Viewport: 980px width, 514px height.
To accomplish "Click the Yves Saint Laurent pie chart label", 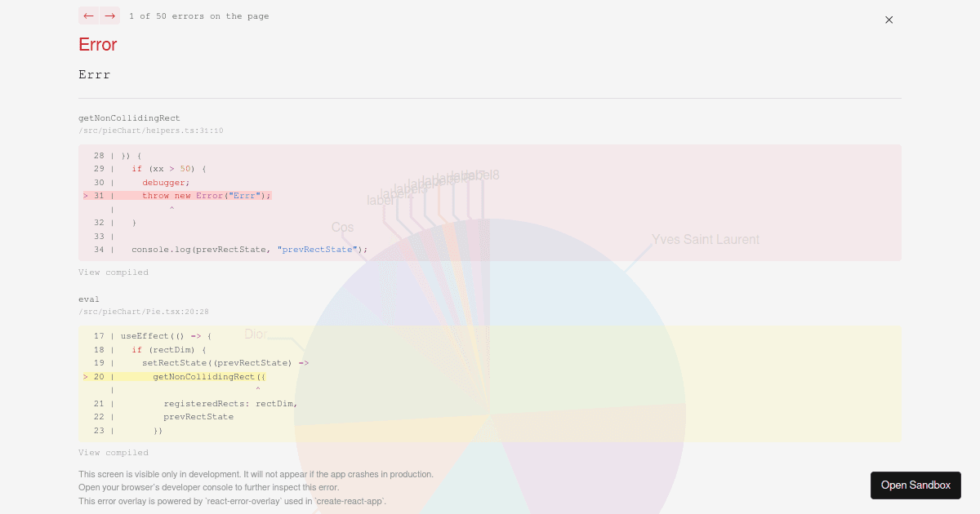I will tap(706, 239).
